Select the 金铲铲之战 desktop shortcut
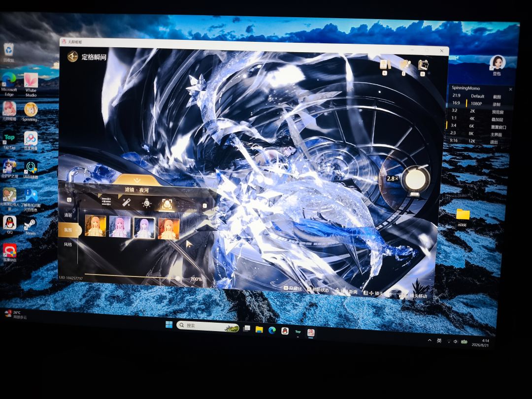532x399 pixels. click(9, 169)
